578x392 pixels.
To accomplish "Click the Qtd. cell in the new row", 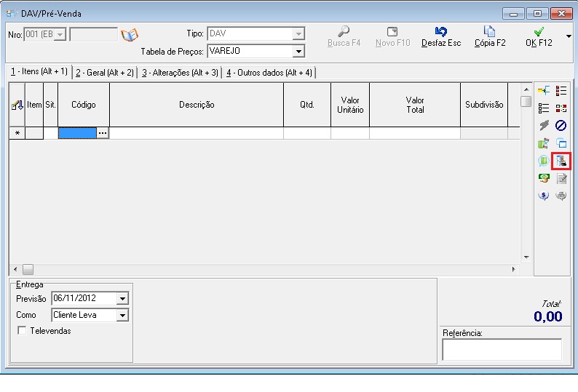I will [307, 133].
